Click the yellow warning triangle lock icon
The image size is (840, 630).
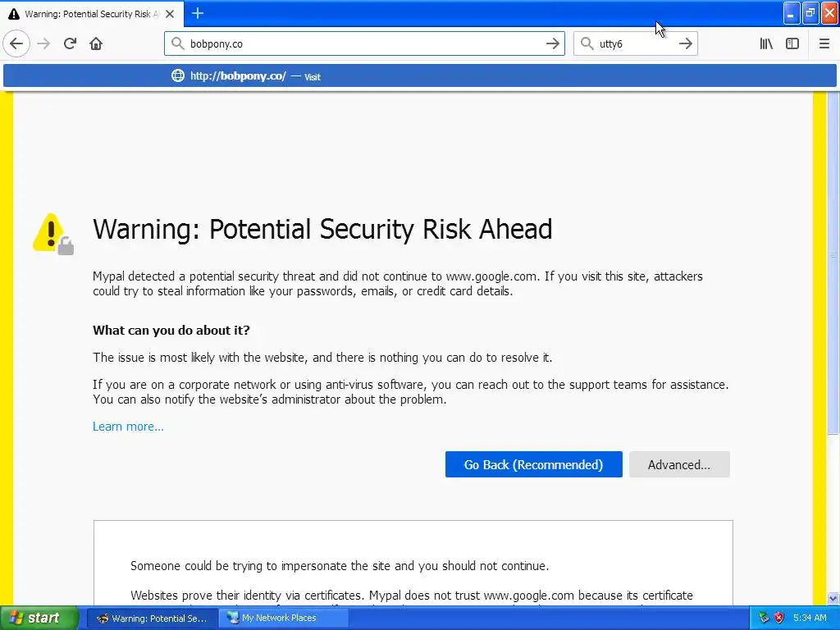point(53,234)
